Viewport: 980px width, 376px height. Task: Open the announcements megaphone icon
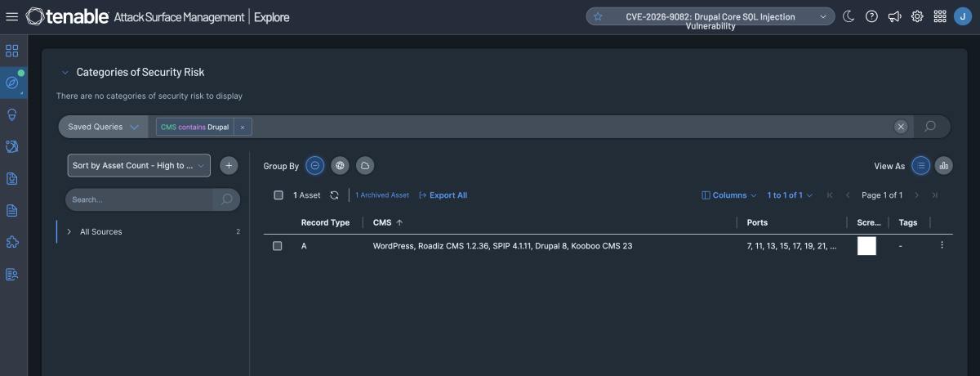click(894, 16)
